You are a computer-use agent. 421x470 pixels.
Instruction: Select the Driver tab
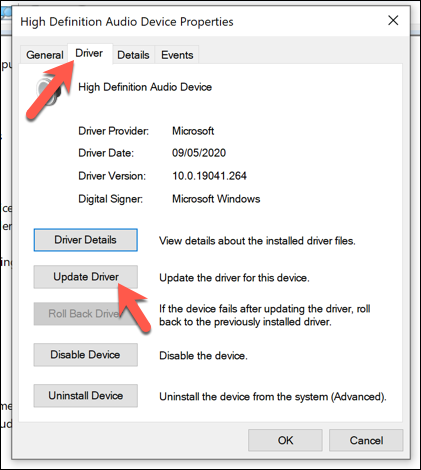(89, 53)
